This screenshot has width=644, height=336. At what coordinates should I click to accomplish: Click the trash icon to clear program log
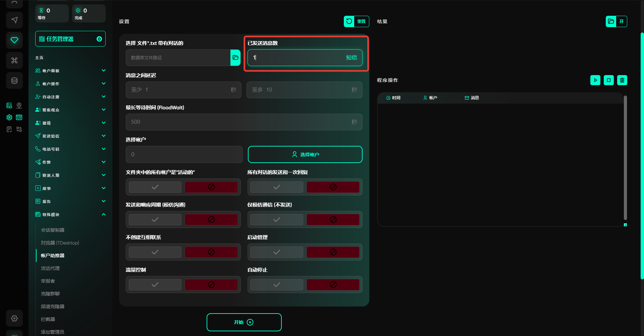(622, 80)
